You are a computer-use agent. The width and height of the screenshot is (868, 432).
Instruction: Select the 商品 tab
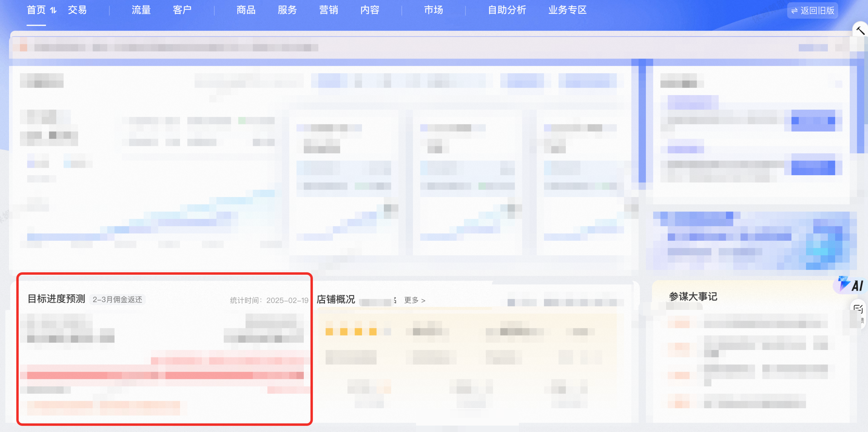(246, 10)
